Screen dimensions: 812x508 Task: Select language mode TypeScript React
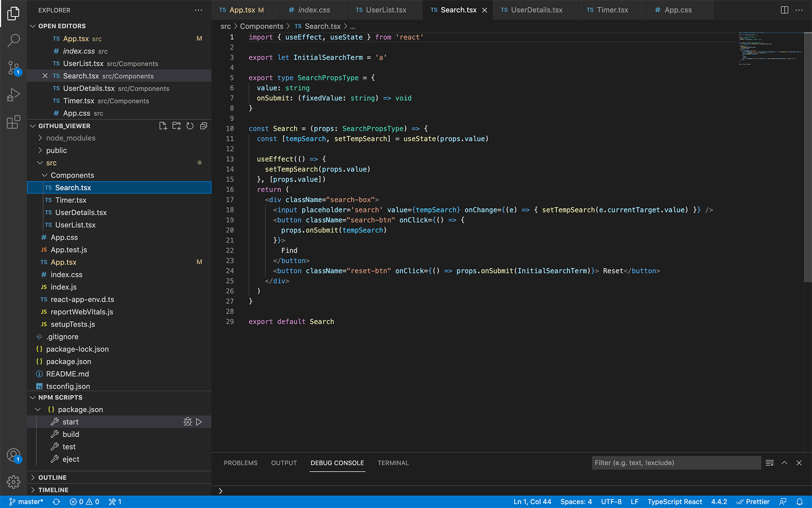pos(674,502)
